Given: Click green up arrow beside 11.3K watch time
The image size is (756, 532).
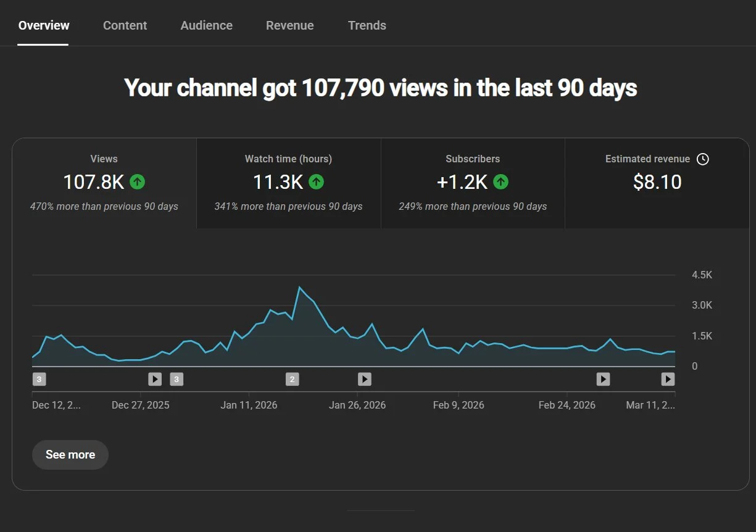Looking at the screenshot, I should click(316, 182).
